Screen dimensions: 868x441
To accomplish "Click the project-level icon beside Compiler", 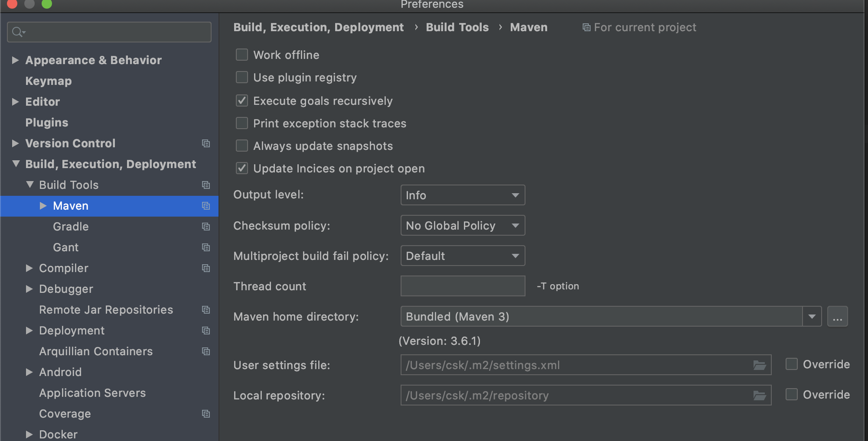I will click(206, 268).
